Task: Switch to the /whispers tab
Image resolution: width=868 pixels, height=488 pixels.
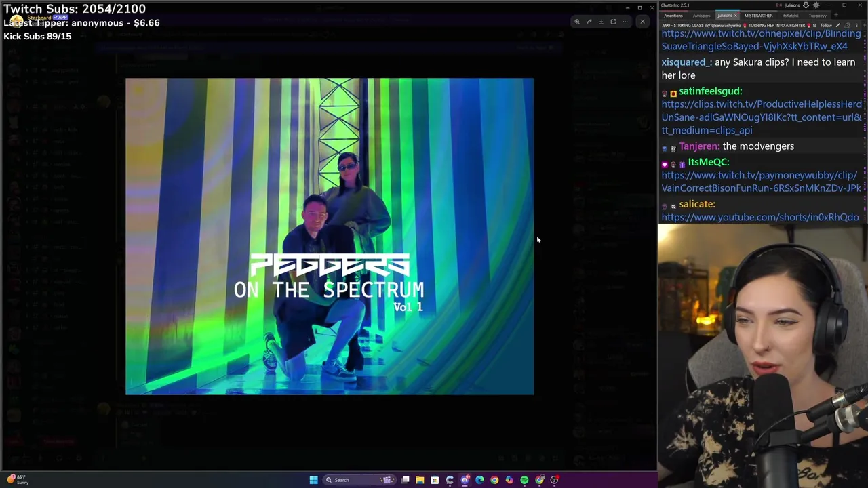Action: 701,16
